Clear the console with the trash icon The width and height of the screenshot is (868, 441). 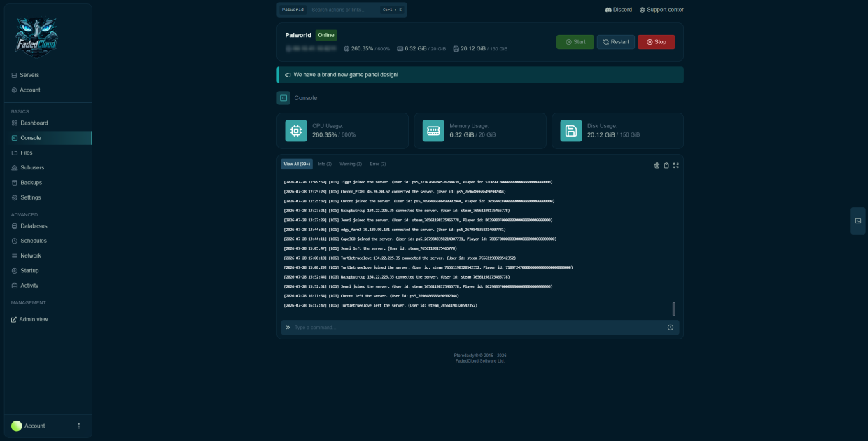pos(657,165)
